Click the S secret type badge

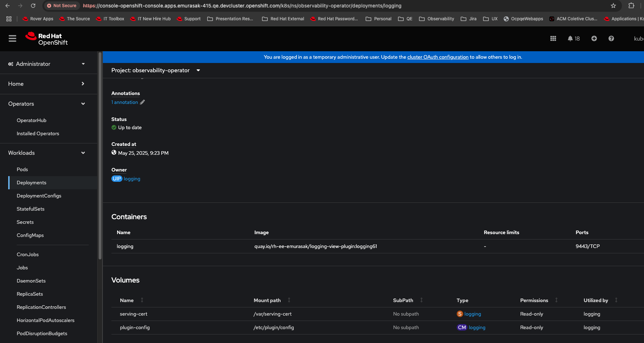coord(460,314)
